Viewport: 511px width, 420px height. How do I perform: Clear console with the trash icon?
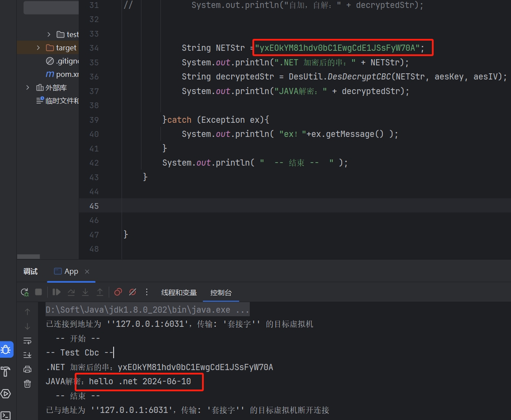(x=27, y=384)
